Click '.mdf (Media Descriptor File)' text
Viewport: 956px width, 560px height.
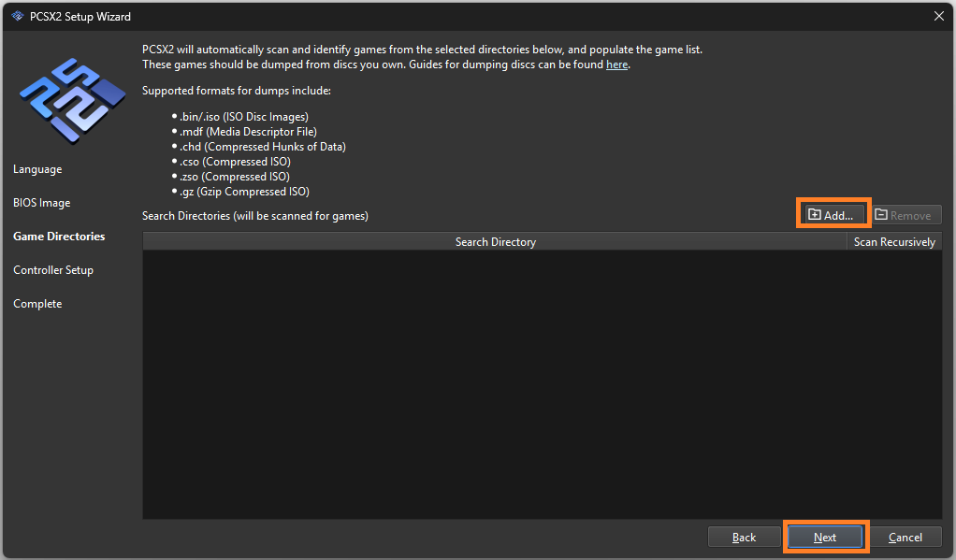pyautogui.click(x=248, y=132)
